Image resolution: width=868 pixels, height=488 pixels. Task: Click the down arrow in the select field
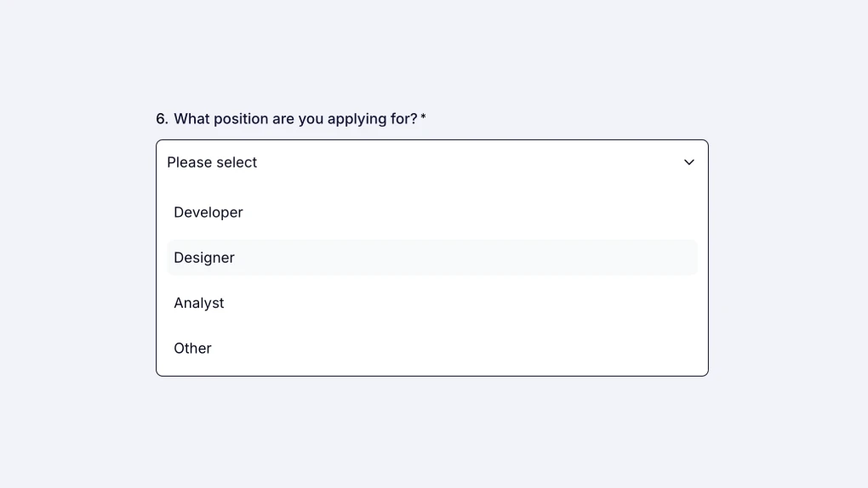(689, 162)
